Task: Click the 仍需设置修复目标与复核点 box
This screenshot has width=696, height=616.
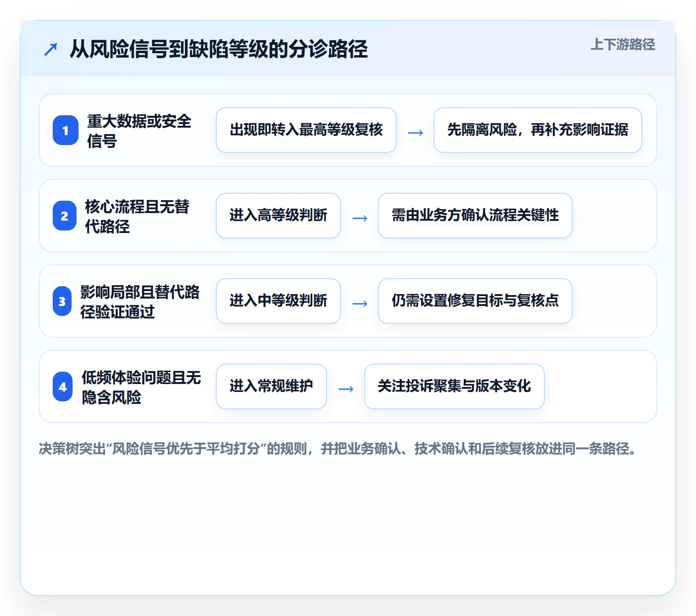Action: pyautogui.click(x=475, y=301)
